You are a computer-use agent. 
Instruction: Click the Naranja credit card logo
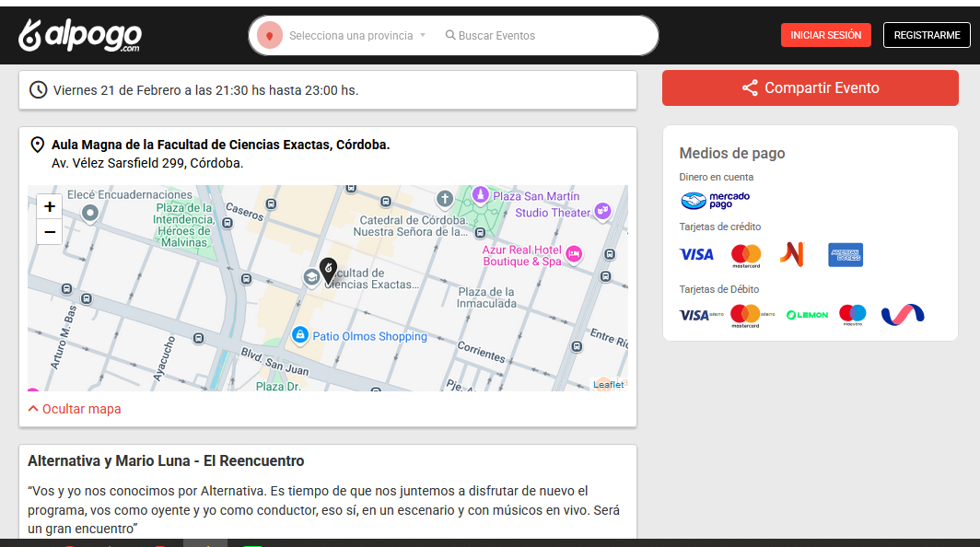[792, 254]
